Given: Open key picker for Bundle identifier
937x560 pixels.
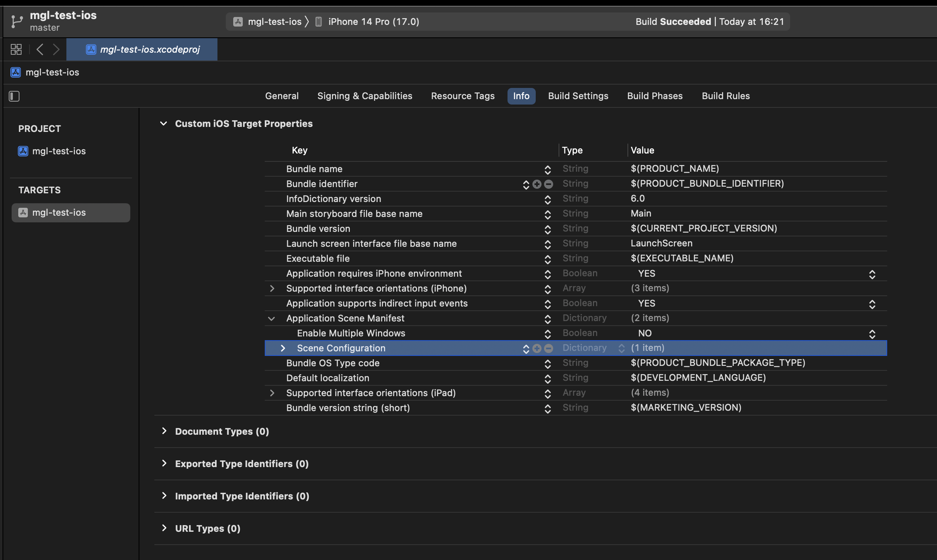Looking at the screenshot, I should point(526,185).
